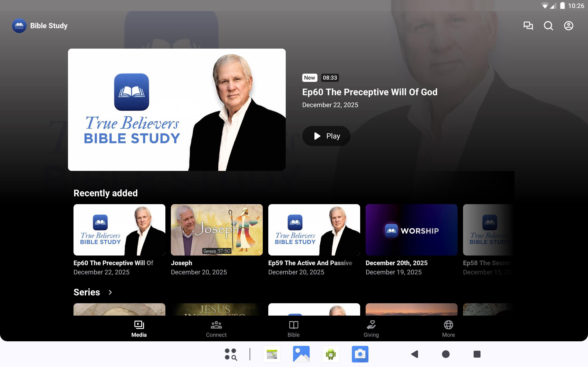This screenshot has height=367, width=588.
Task: Open the chat messages icon
Action: tap(528, 26)
